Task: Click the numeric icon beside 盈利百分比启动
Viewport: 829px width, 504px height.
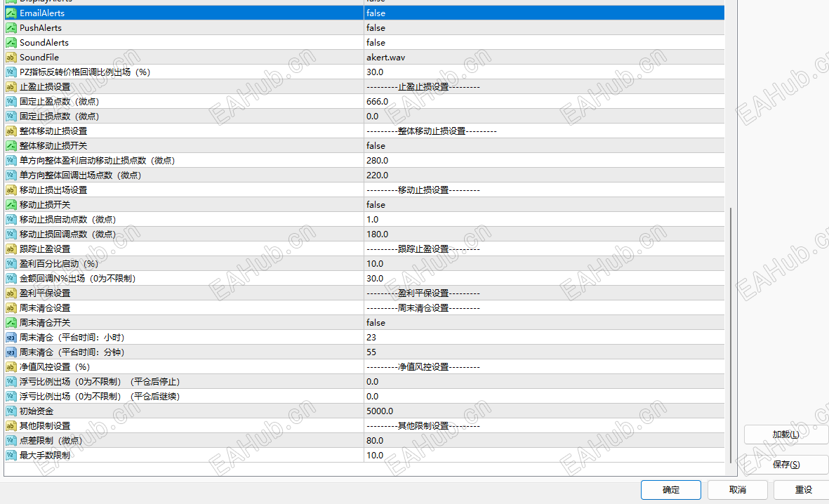Action: coord(11,263)
